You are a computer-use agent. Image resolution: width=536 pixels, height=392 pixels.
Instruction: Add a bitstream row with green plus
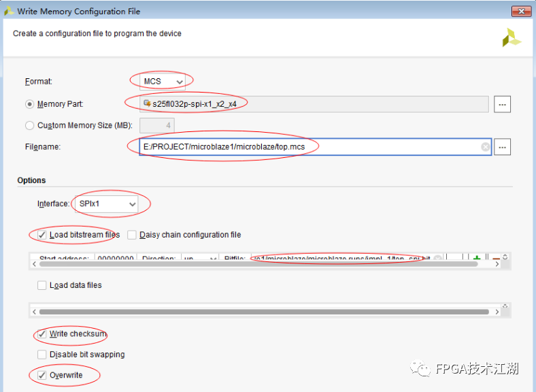click(477, 257)
